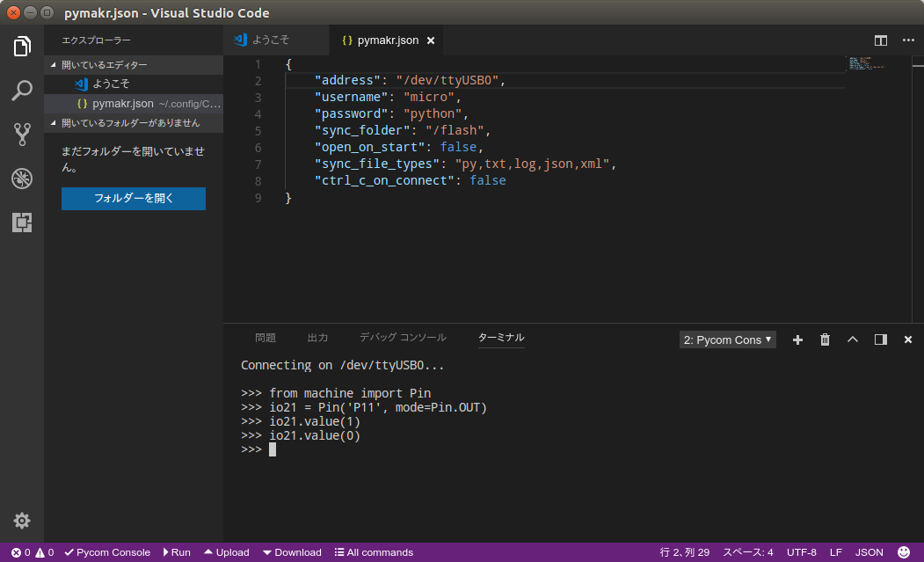Image resolution: width=924 pixels, height=562 pixels.
Task: Click the errors count icon in status bar
Action: pyautogui.click(x=20, y=552)
